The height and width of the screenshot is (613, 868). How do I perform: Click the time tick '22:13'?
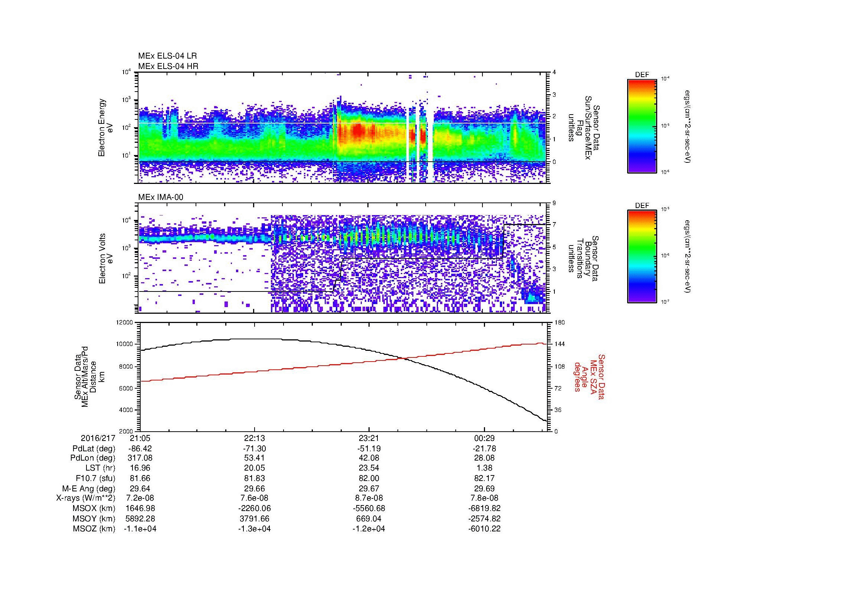[255, 438]
